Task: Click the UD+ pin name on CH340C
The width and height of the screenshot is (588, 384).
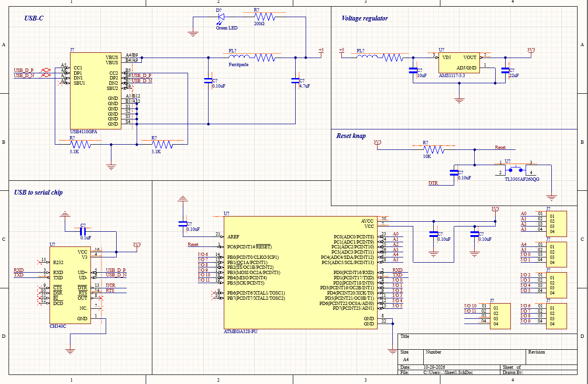Action: pyautogui.click(x=82, y=273)
